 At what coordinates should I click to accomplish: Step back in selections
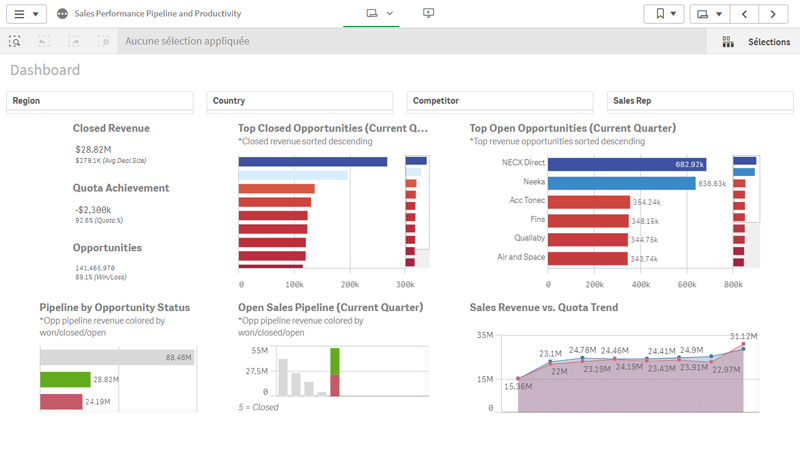click(x=44, y=41)
